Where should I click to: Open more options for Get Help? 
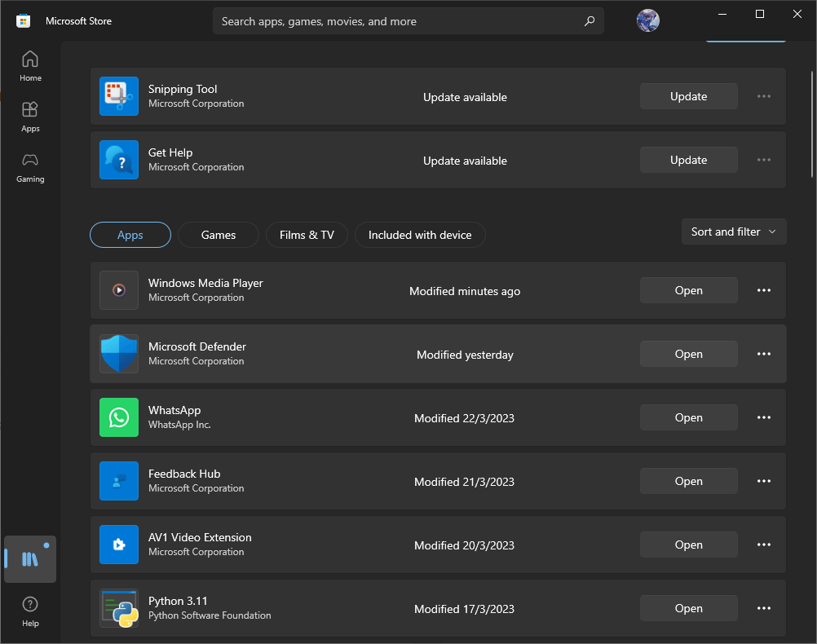click(764, 160)
